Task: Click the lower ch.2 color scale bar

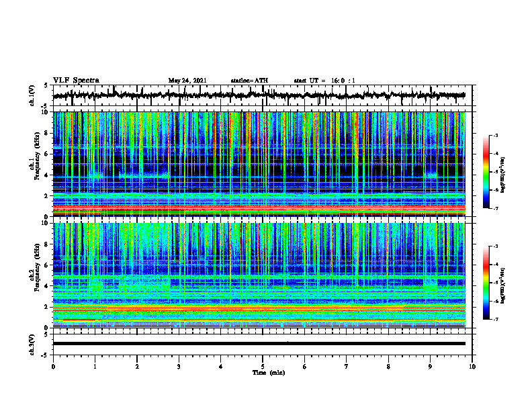Action: click(x=486, y=283)
